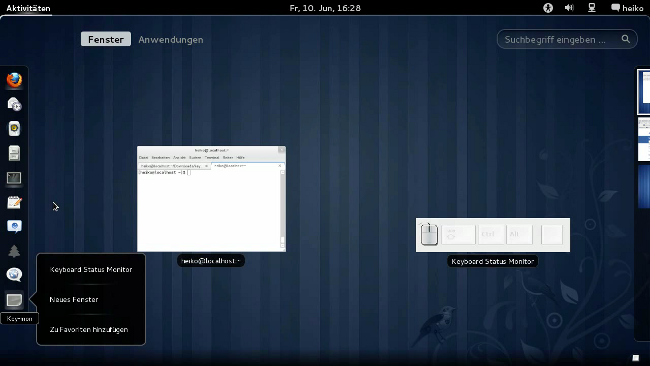650x366 pixels.
Task: Click the terminal preview's vertical scrollbar
Action: 283,209
